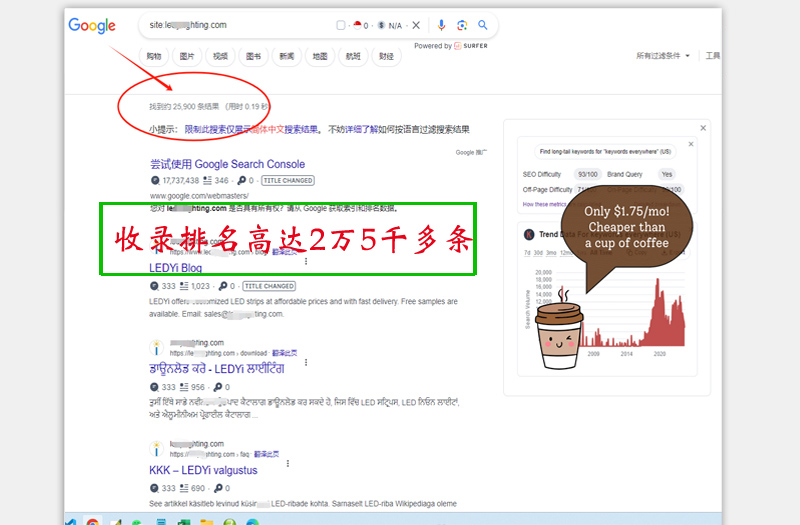This screenshot has height=525, width=800.
Task: Expand the 所有过滤条件 dropdown
Action: point(662,56)
